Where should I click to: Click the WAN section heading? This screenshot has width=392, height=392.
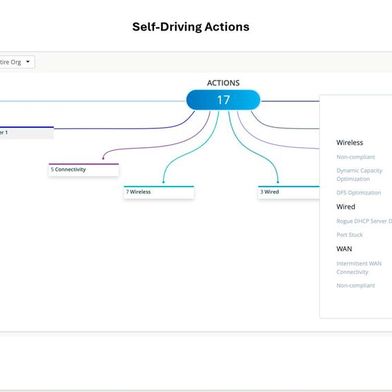pos(344,249)
